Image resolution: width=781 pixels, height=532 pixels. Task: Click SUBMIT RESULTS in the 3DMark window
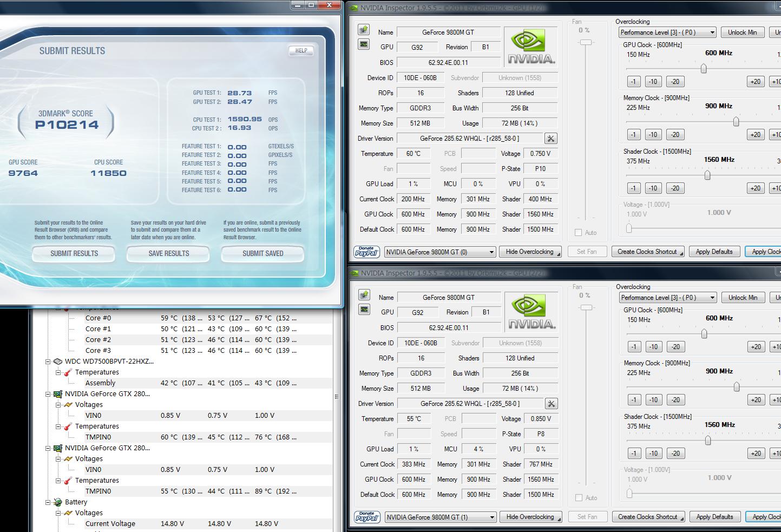(74, 253)
